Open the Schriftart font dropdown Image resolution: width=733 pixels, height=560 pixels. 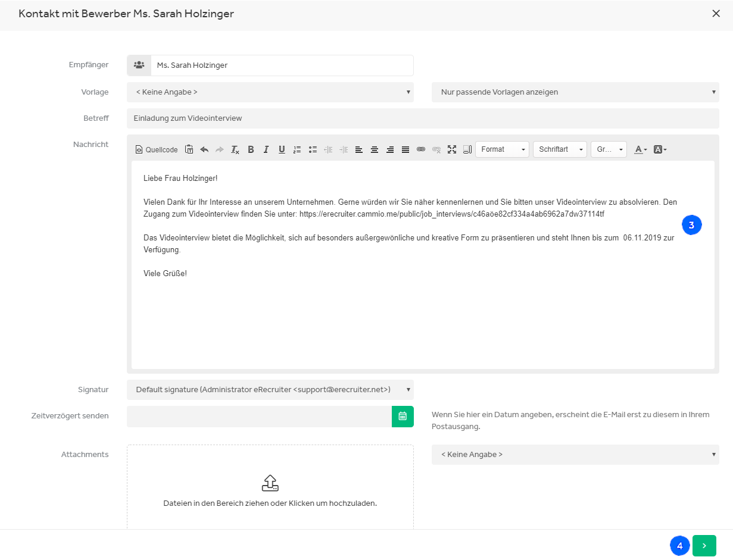point(560,149)
